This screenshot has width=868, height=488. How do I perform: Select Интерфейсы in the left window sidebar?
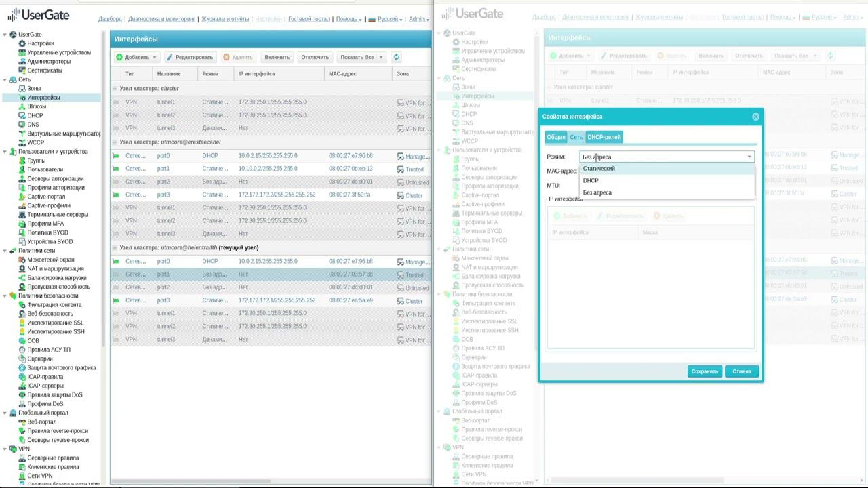(44, 98)
